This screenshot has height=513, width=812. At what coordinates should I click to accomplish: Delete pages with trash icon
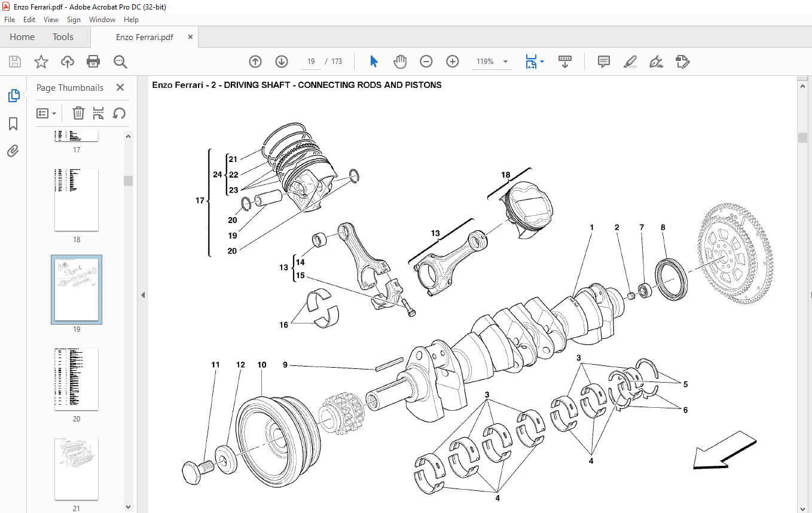pos(78,113)
